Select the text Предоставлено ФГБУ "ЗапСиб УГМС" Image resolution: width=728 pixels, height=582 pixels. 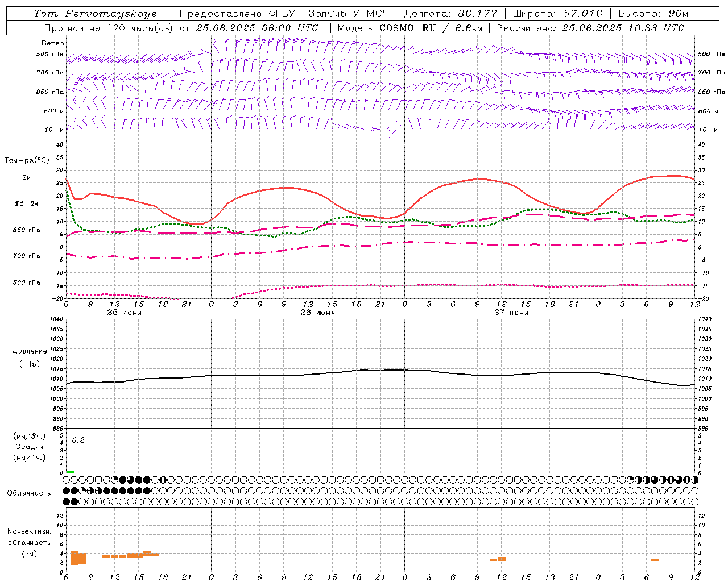(x=283, y=14)
